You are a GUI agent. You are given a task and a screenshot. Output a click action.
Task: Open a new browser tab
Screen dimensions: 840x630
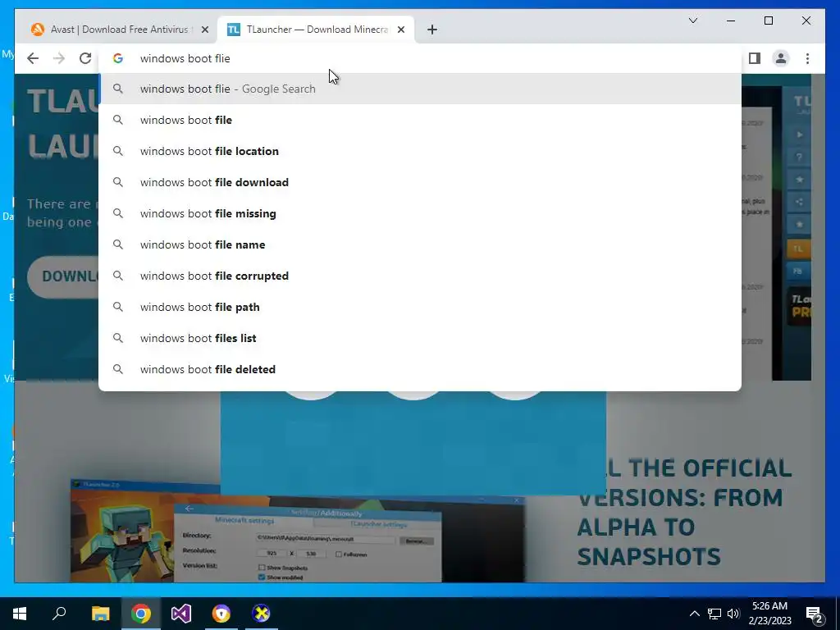432,30
